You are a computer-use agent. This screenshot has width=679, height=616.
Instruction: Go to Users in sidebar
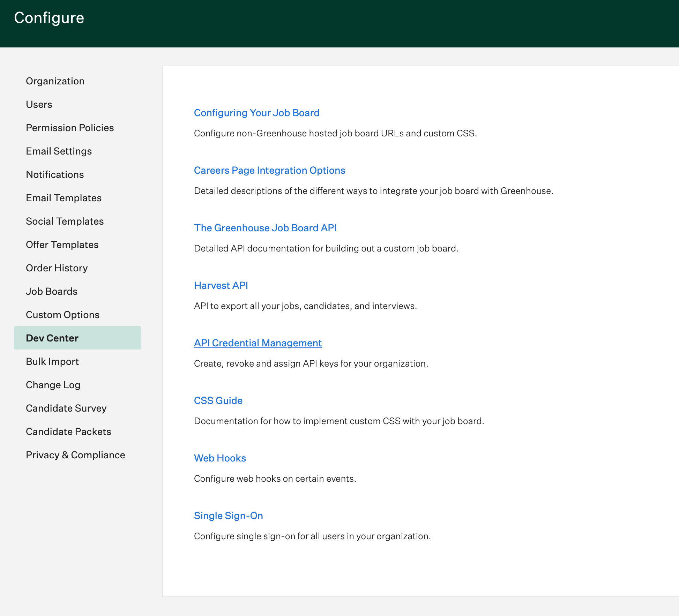coord(39,104)
